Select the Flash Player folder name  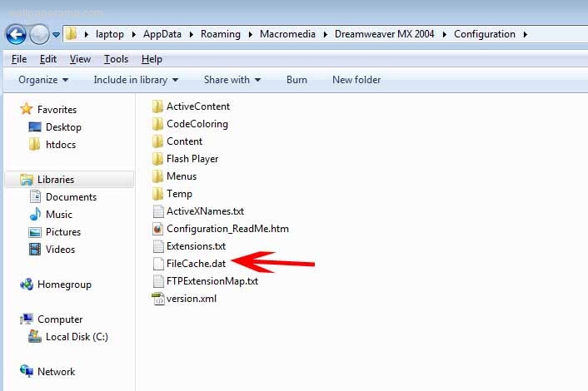click(192, 159)
